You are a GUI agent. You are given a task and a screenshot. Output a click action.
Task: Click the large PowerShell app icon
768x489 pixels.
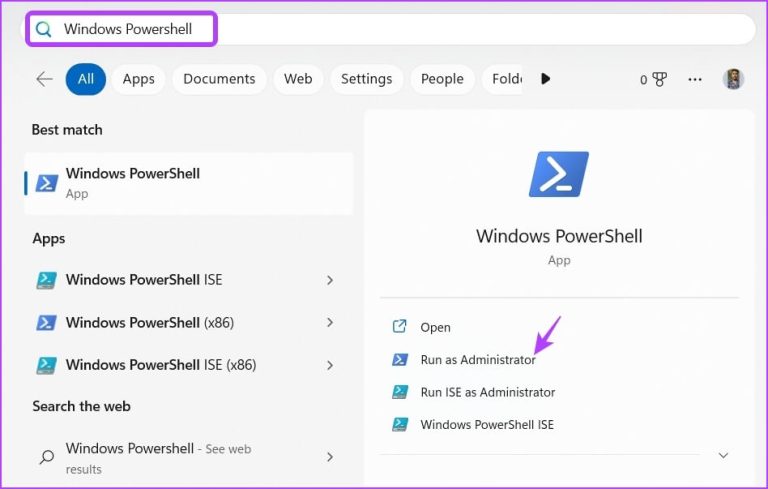559,174
